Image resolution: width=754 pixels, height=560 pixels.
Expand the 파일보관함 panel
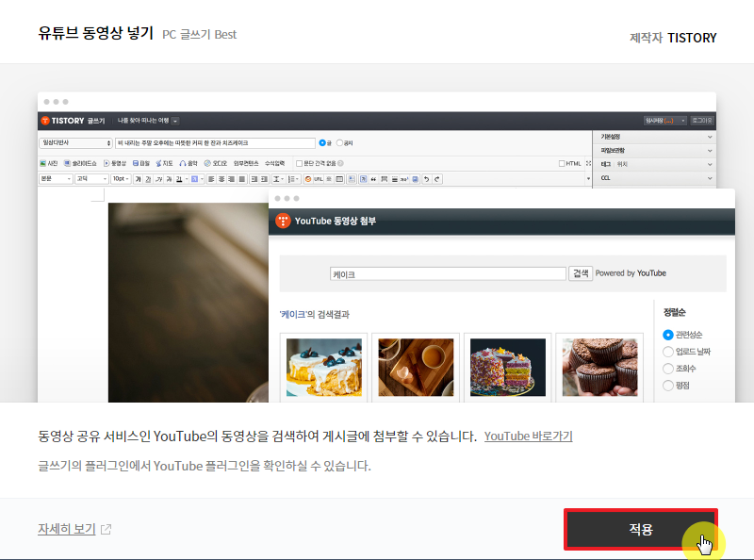[654, 151]
